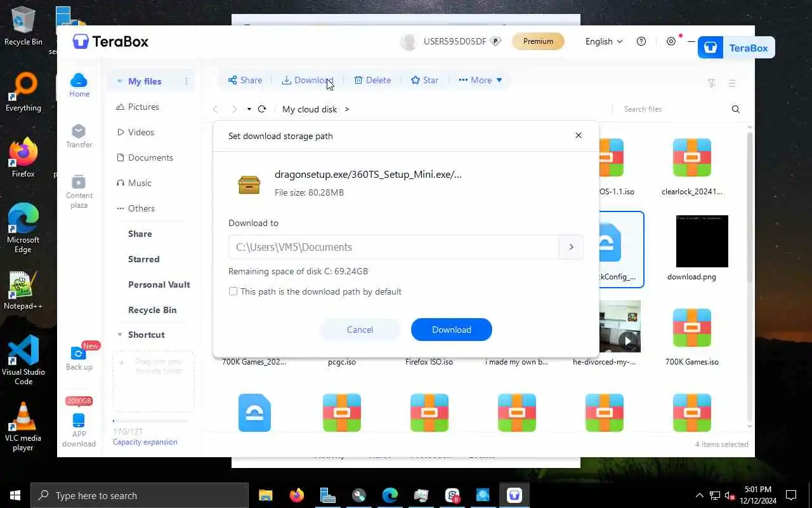Image resolution: width=812 pixels, height=508 pixels.
Task: Open the Pictures category
Action: tap(138, 107)
